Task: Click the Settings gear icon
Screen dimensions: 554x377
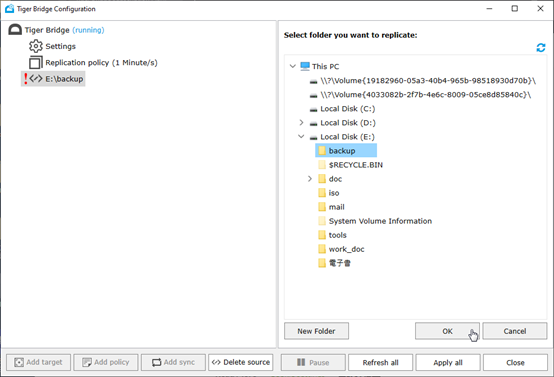Action: [x=36, y=46]
